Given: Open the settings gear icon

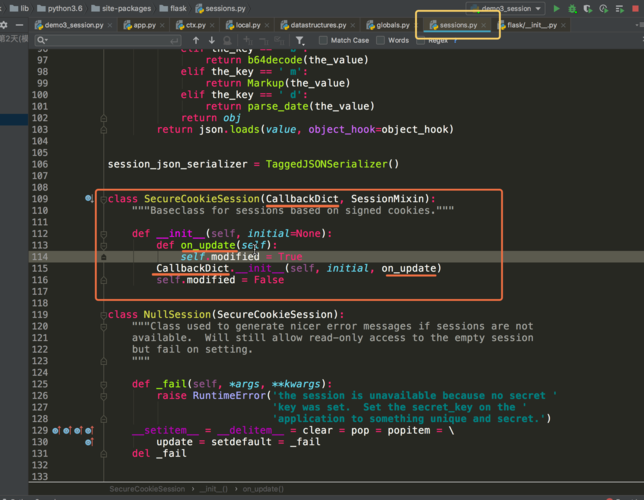Looking at the screenshot, I should pos(4,25).
